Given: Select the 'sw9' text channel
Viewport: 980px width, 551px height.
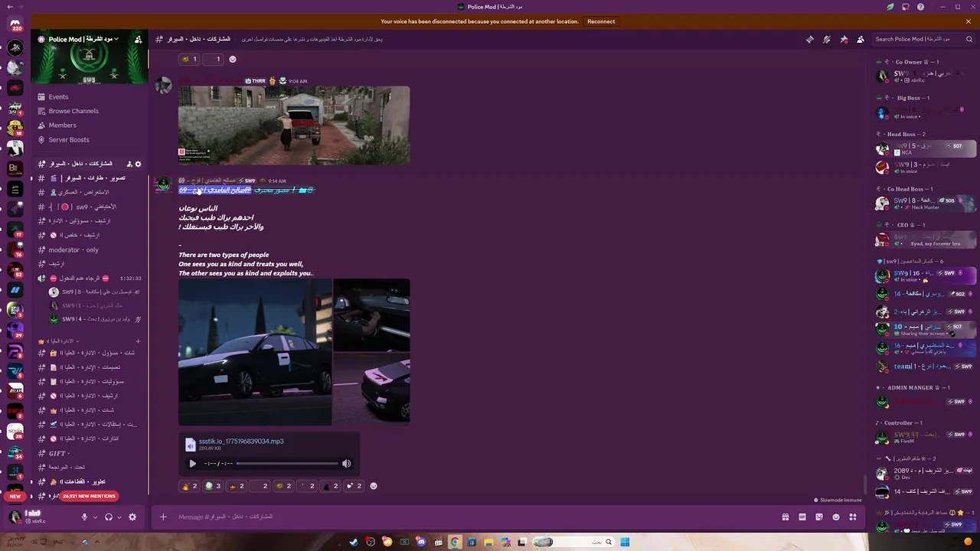Looking at the screenshot, I should pyautogui.click(x=88, y=207).
